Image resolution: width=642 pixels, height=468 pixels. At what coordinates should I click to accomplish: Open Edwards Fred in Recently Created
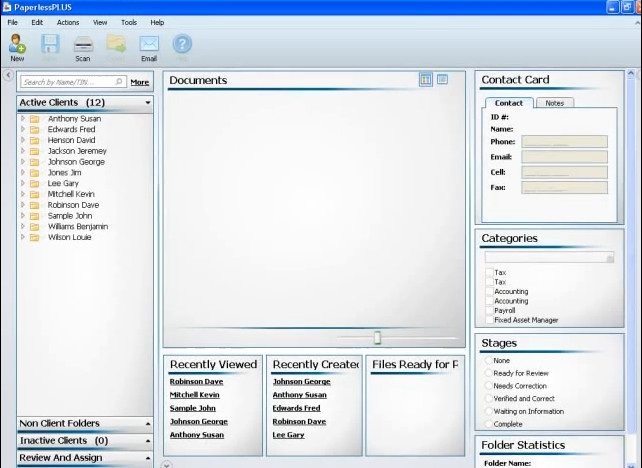tap(296, 408)
